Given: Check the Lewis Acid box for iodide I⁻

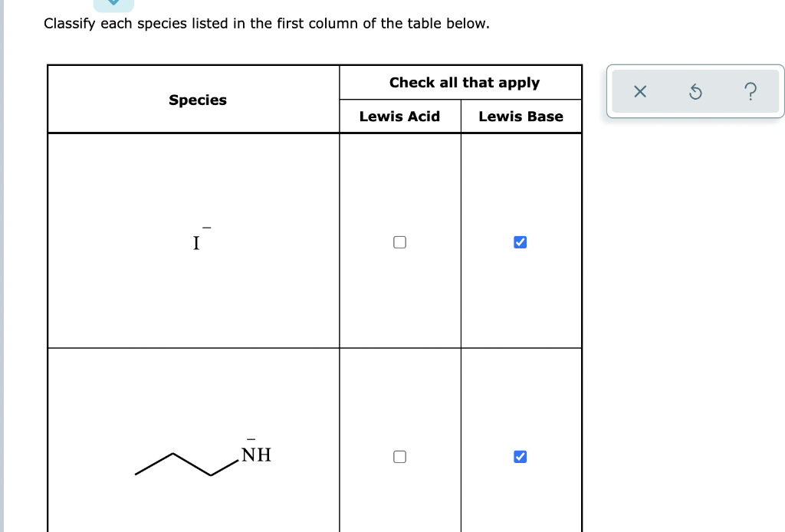Looking at the screenshot, I should [x=399, y=241].
